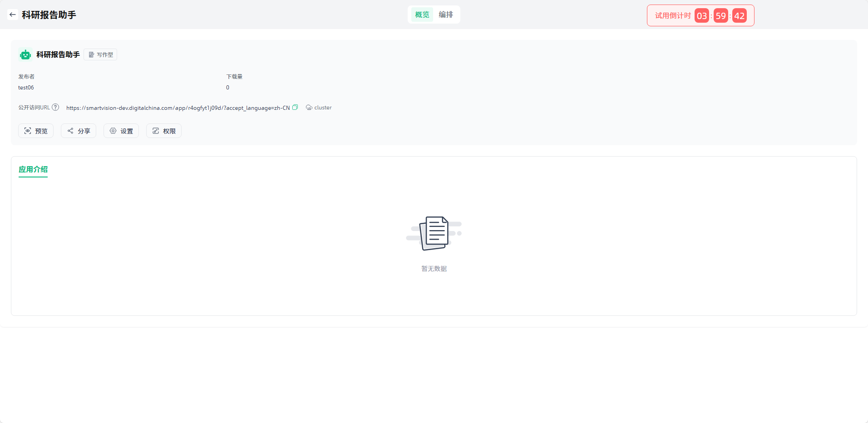Click the help icon next to 公开访问URL
Viewport: 868px width, 423px height.
55,108
